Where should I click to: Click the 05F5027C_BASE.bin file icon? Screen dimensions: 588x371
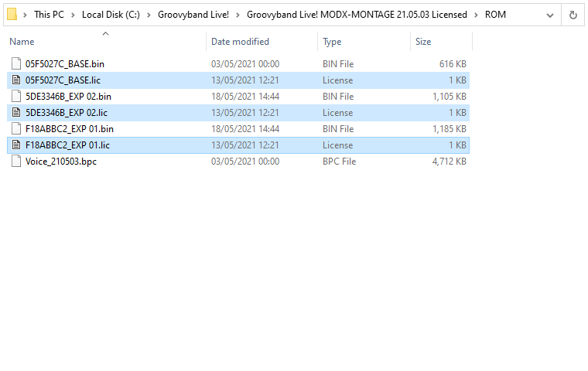(x=16, y=63)
